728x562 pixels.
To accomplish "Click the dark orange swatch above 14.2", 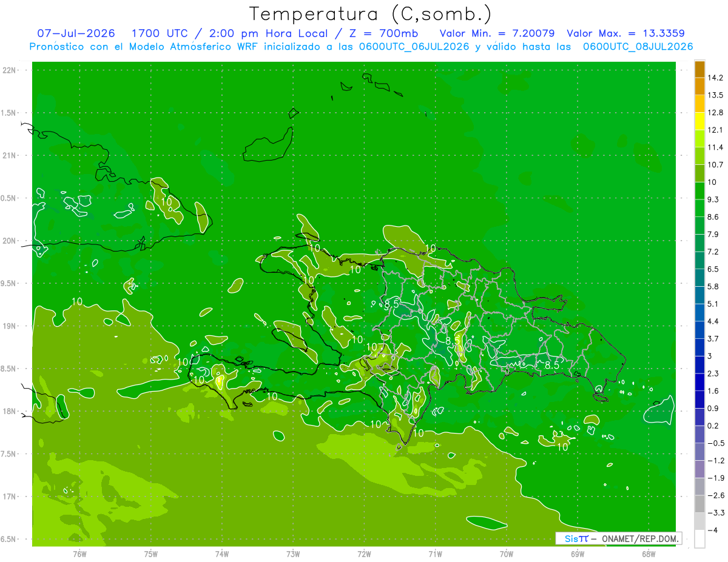I will click(699, 69).
